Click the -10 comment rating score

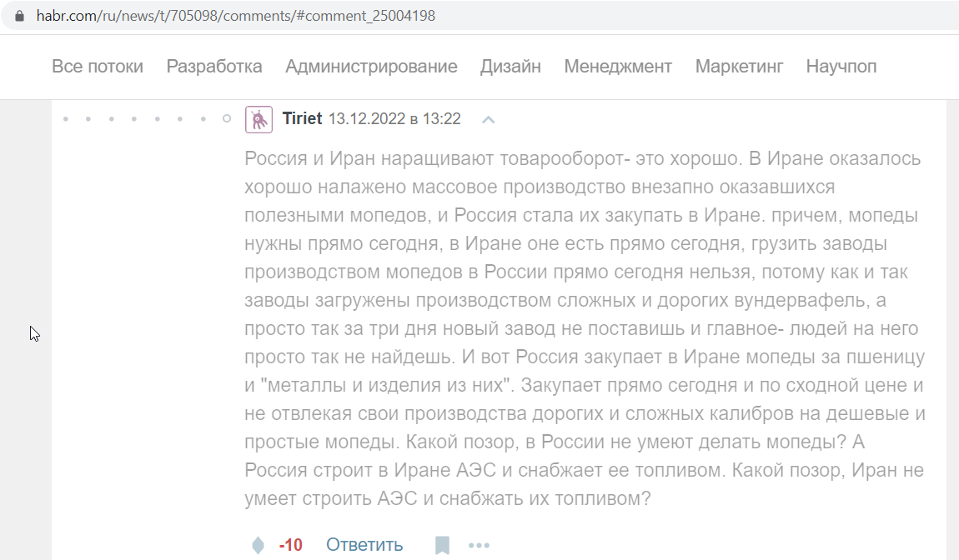tap(290, 545)
